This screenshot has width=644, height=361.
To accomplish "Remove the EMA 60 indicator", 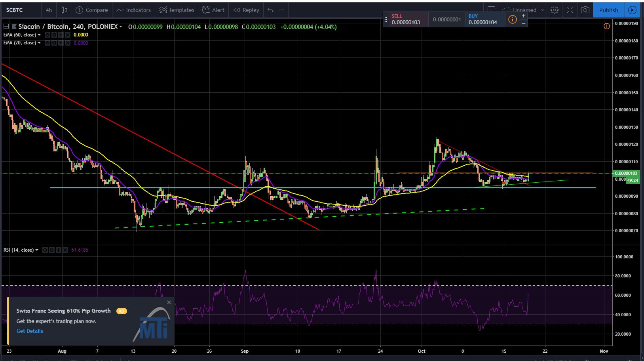I will point(68,35).
